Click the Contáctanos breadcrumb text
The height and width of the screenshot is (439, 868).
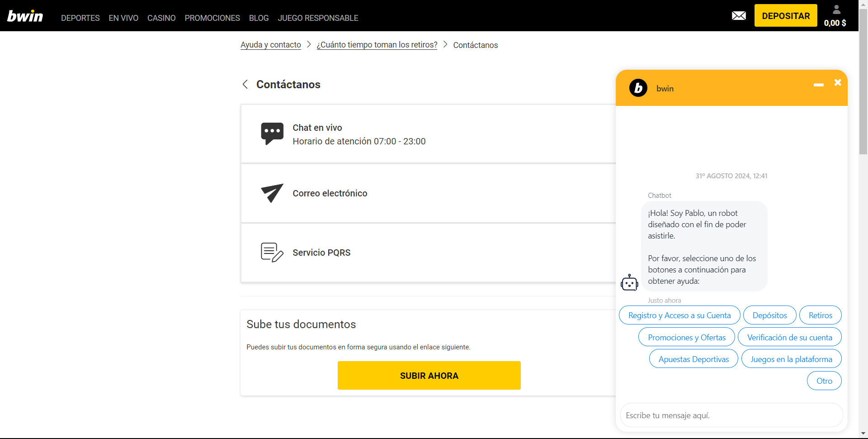(x=476, y=45)
